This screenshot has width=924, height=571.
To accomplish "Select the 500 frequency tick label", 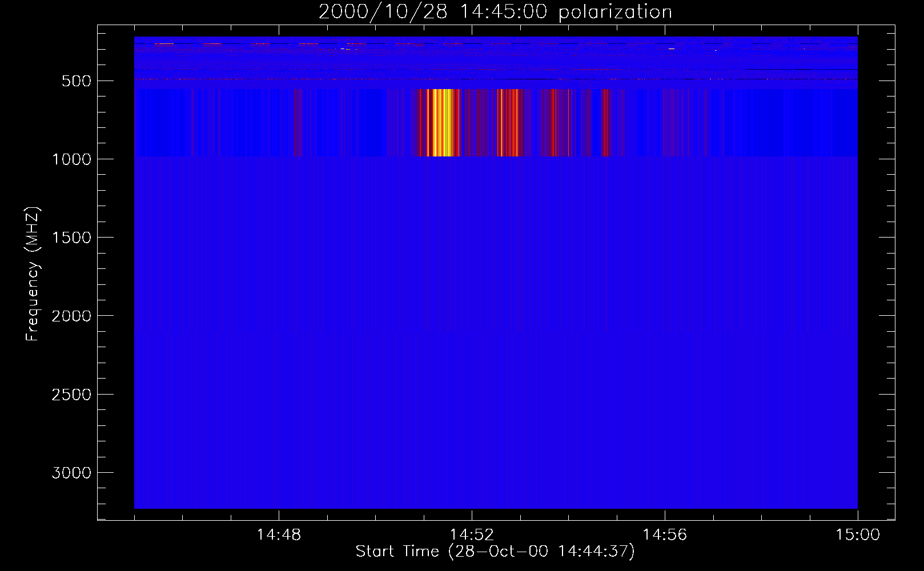I will click(x=77, y=81).
